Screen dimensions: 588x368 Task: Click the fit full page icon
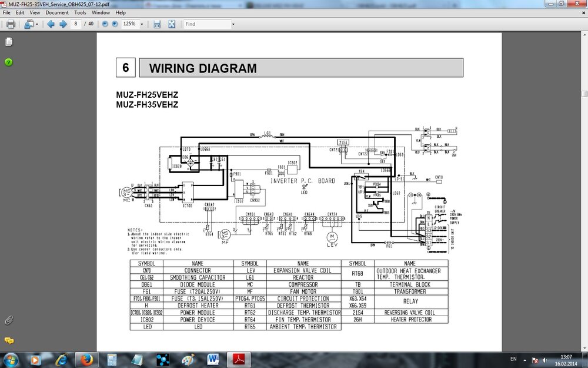171,24
